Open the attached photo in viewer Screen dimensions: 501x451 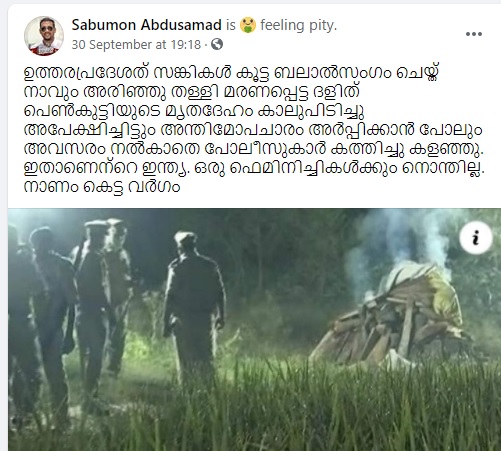coord(254,329)
